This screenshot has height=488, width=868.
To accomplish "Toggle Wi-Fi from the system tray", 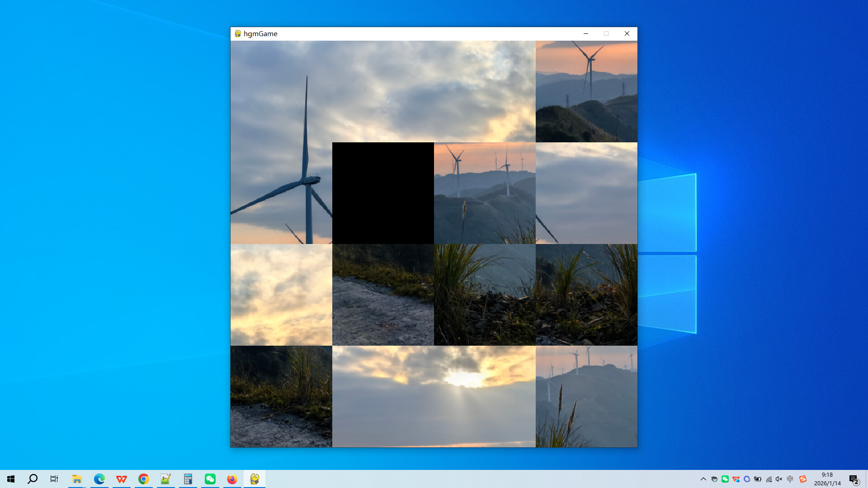I will 768,479.
